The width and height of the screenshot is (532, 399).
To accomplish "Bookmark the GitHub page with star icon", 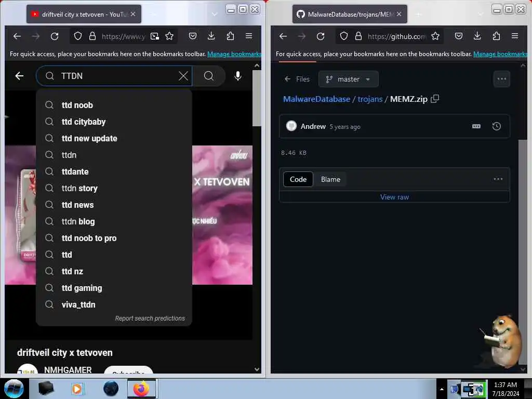I will [x=435, y=36].
